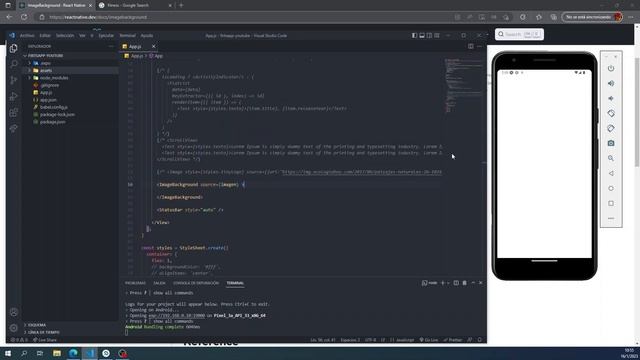Open the Search view in activity bar
640x360 pixels.
(x=13, y=64)
